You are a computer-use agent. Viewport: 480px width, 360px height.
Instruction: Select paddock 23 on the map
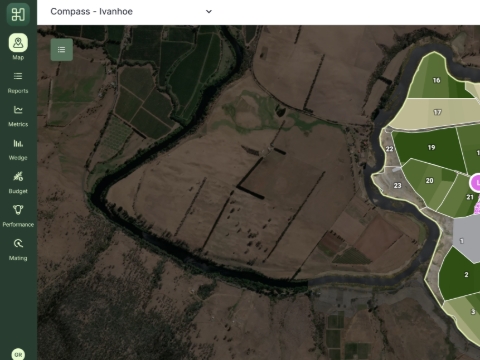(x=397, y=186)
